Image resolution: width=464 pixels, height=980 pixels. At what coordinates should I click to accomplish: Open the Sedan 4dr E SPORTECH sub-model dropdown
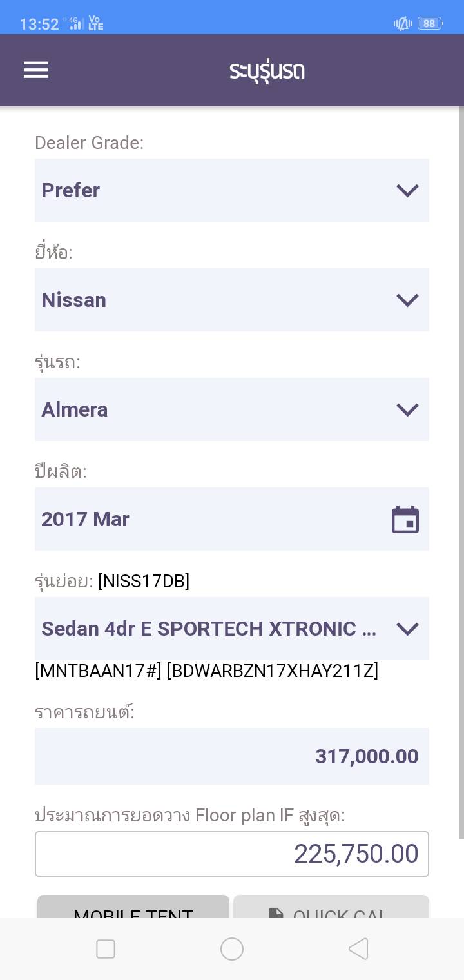232,629
